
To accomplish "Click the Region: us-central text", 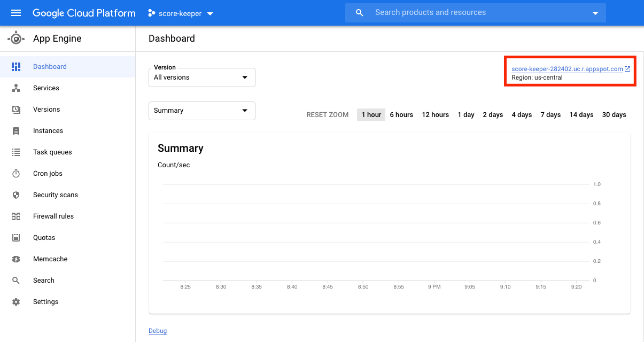I will [x=537, y=77].
